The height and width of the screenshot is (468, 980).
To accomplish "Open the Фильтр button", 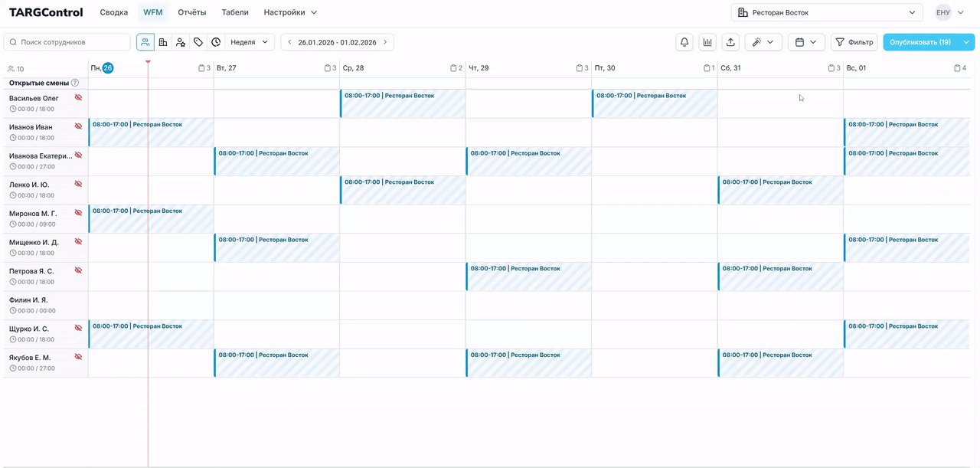I will 854,42.
